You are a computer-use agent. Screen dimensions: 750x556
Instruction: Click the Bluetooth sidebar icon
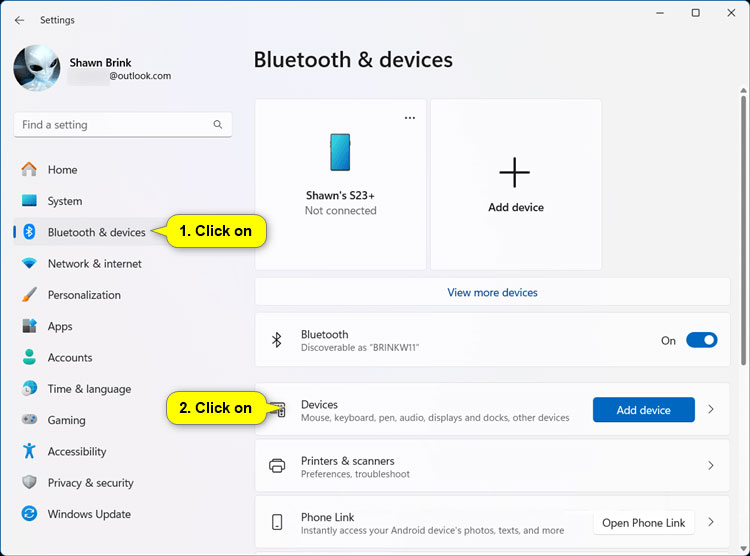pos(29,232)
